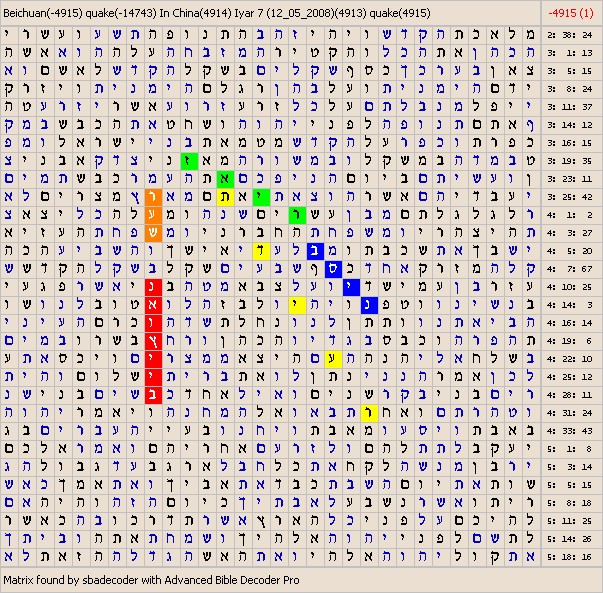This screenshot has width=603, height=593.
Task: Select the green highlighted letter in row 4:1:2
Action: pos(297,215)
